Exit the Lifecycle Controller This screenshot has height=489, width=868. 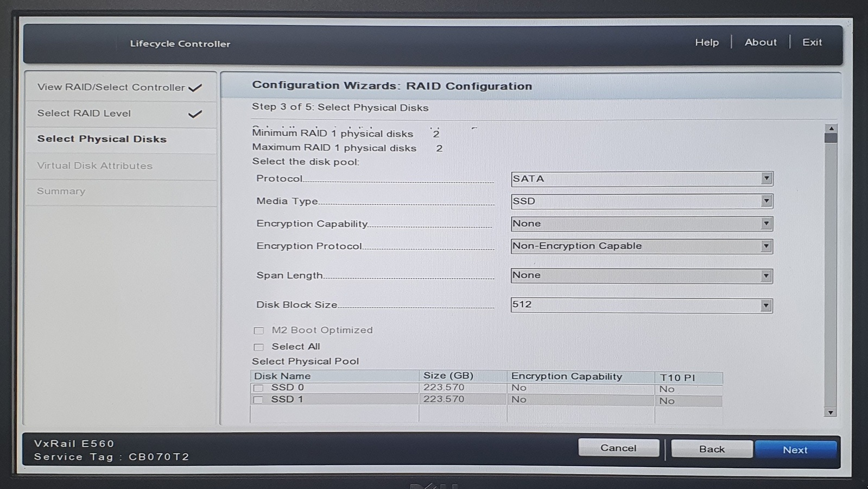[812, 42]
